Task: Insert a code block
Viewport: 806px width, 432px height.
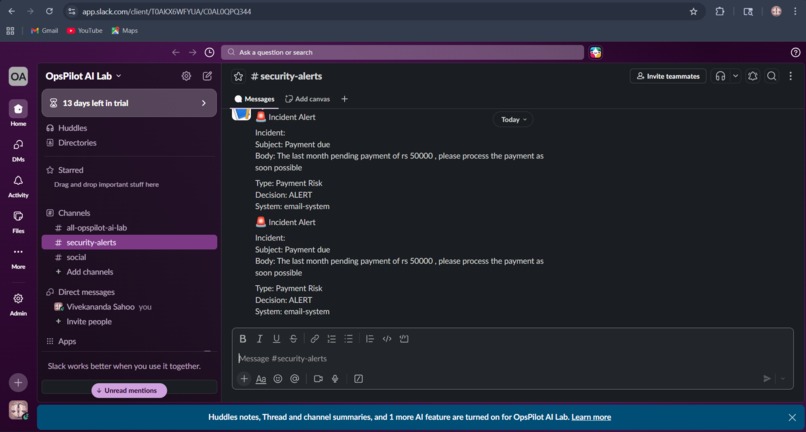Action: (404, 339)
